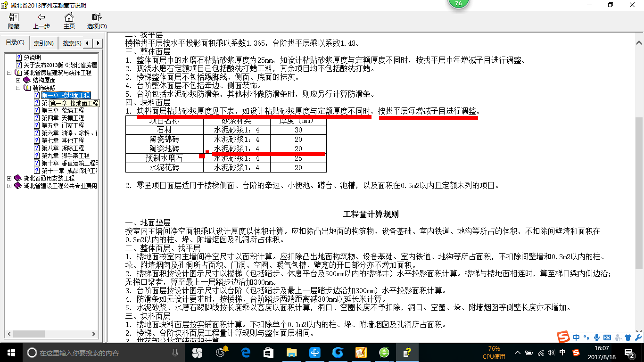
Task: Click the 工程量计算规则 heading
Action: [371, 214]
